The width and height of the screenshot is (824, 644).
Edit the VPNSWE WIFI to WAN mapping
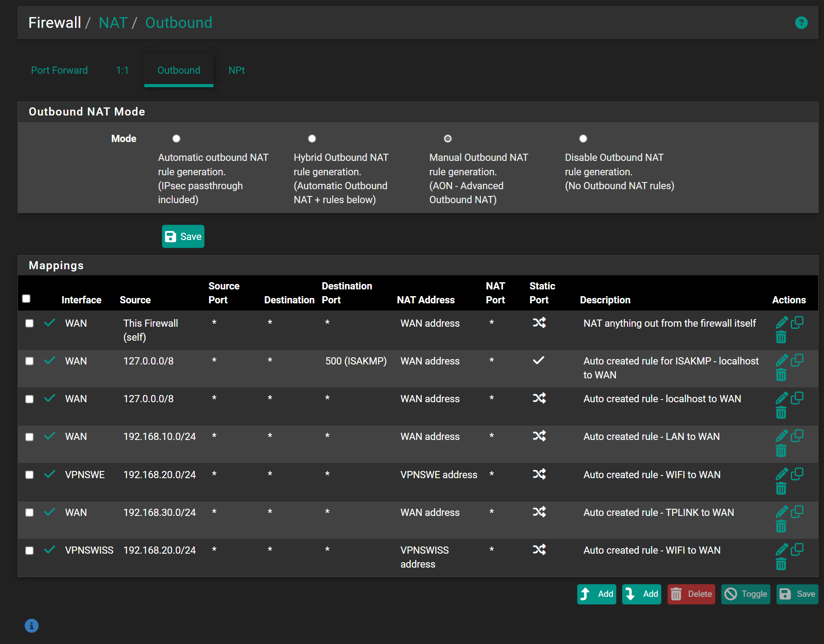coord(781,474)
